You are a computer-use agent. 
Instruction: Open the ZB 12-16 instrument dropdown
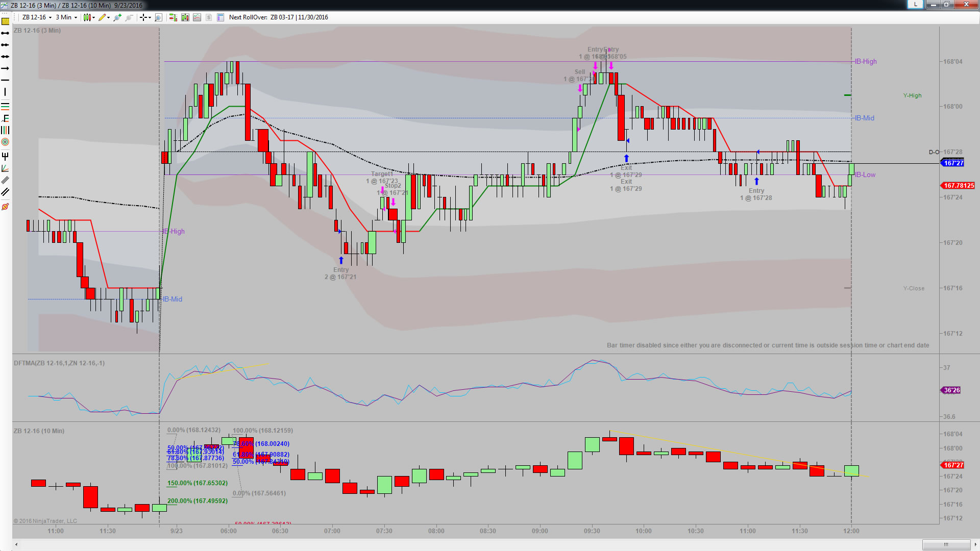37,17
